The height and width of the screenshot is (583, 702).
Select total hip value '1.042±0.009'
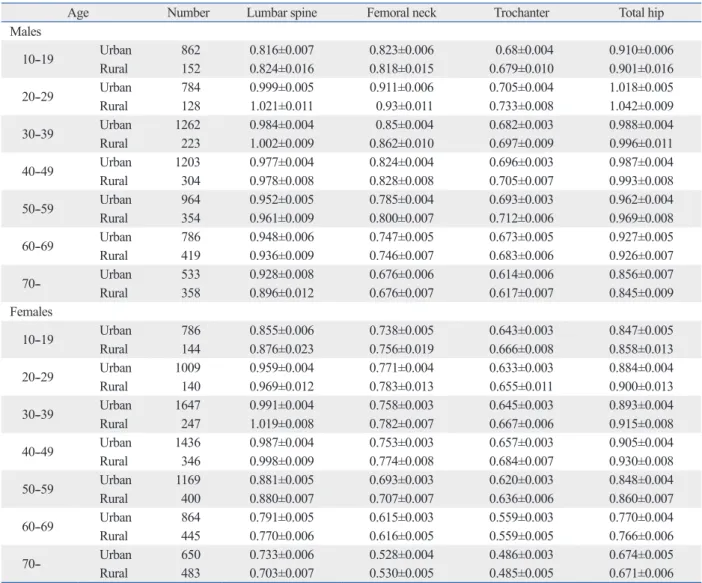pos(641,106)
